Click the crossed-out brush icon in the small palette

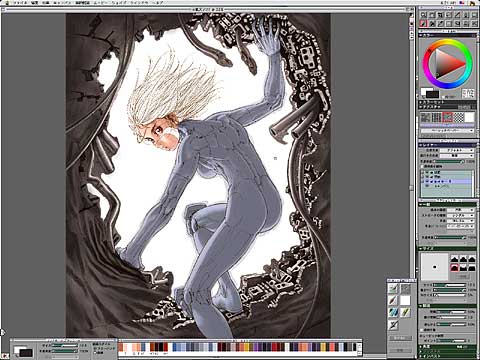tap(394, 324)
